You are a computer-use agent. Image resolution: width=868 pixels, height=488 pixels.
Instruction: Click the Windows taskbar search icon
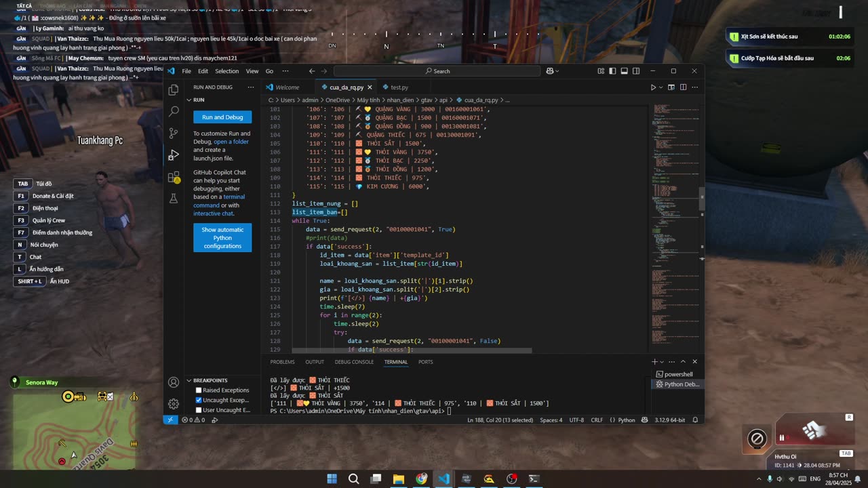pos(353,479)
